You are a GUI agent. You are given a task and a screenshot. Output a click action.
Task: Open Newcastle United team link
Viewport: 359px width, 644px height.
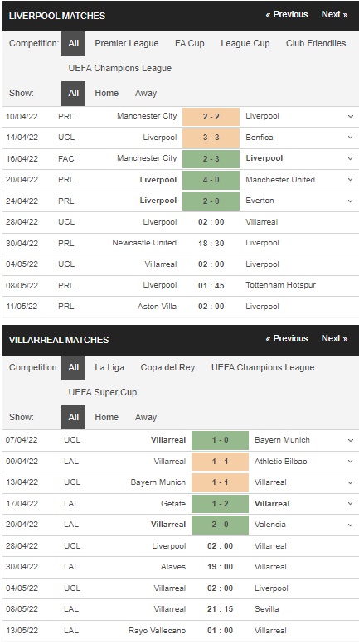click(x=144, y=243)
